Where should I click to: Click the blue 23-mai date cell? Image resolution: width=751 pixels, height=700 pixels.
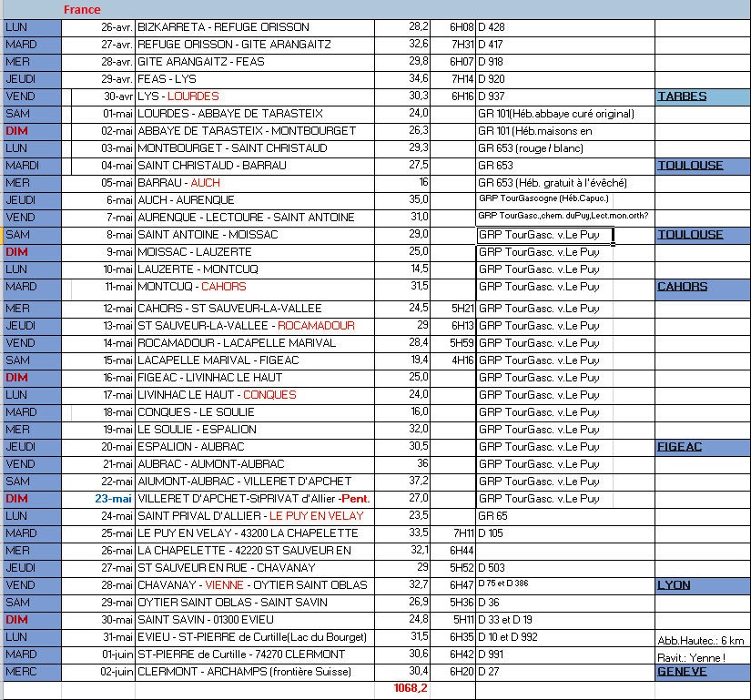114,499
